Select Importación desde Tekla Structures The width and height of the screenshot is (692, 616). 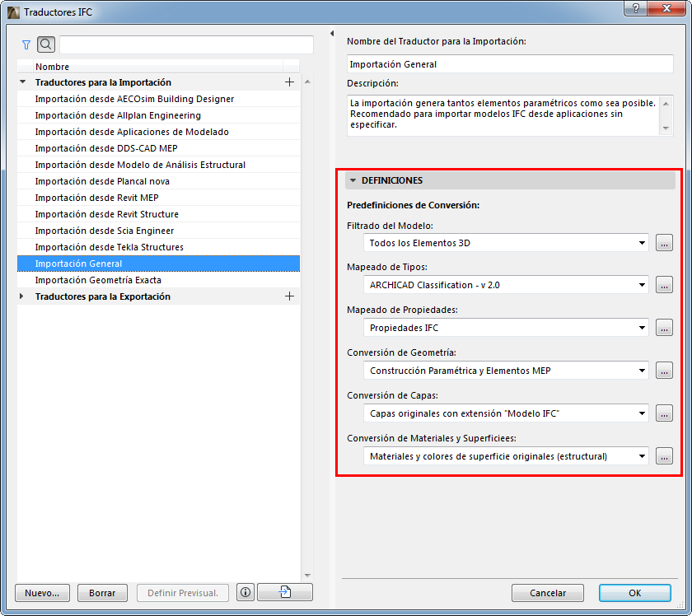pyautogui.click(x=158, y=247)
